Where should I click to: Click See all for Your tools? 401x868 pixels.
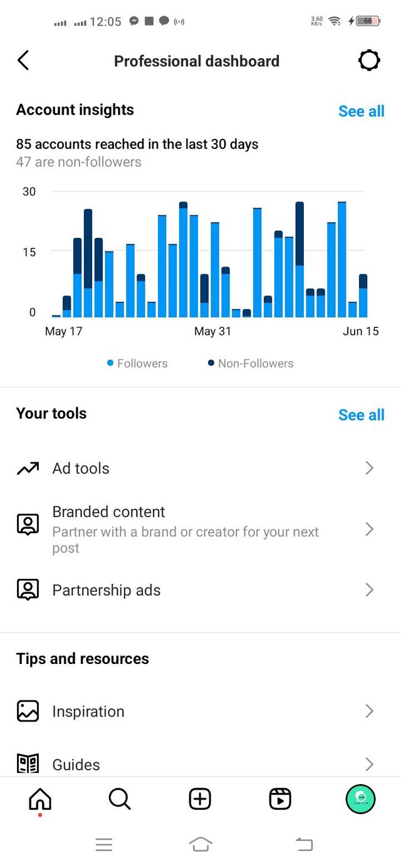point(362,415)
